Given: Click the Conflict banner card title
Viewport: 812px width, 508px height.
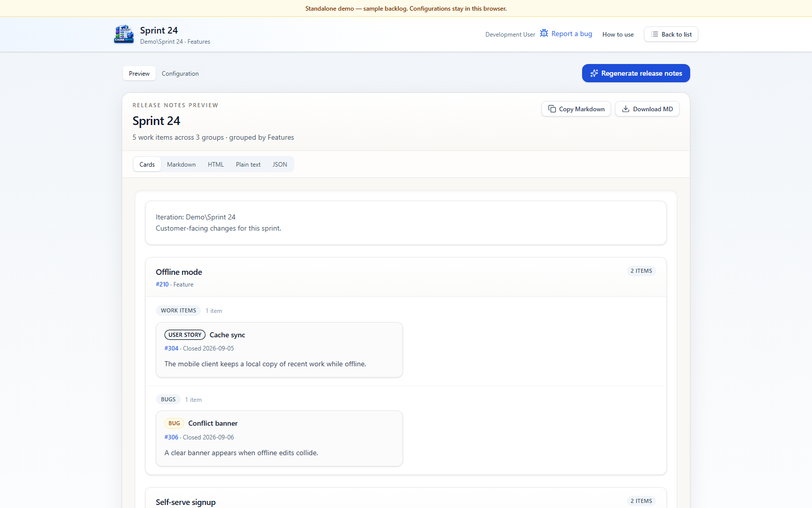Looking at the screenshot, I should [x=213, y=423].
